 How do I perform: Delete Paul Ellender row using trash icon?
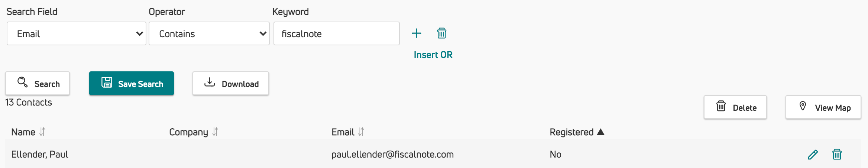[x=837, y=154]
